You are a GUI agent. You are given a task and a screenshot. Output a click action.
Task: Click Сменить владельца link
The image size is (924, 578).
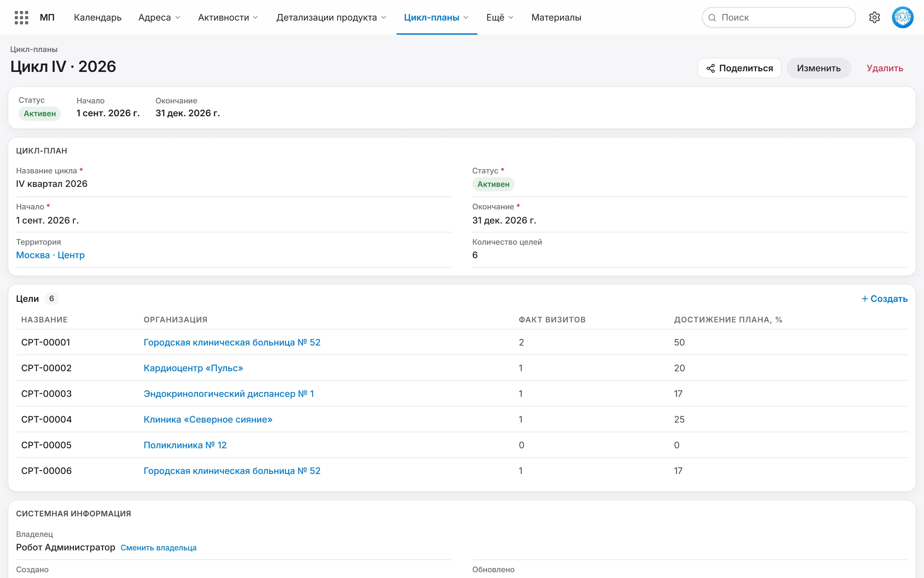pyautogui.click(x=158, y=547)
